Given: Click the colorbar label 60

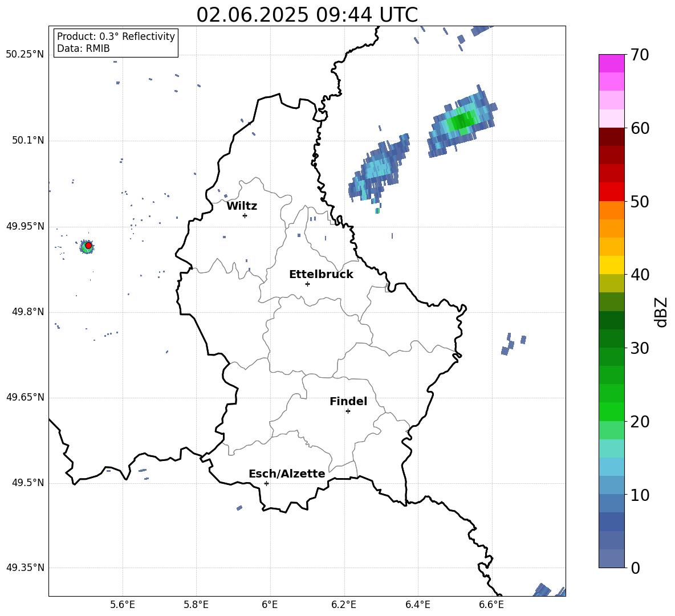Looking at the screenshot, I should (640, 128).
